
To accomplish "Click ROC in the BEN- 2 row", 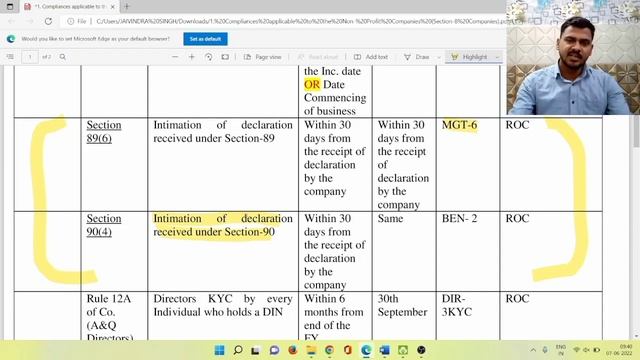I will point(517,218).
